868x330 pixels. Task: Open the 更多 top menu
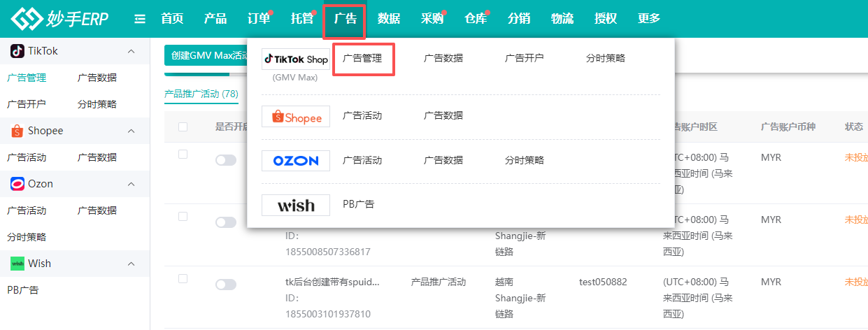point(649,19)
